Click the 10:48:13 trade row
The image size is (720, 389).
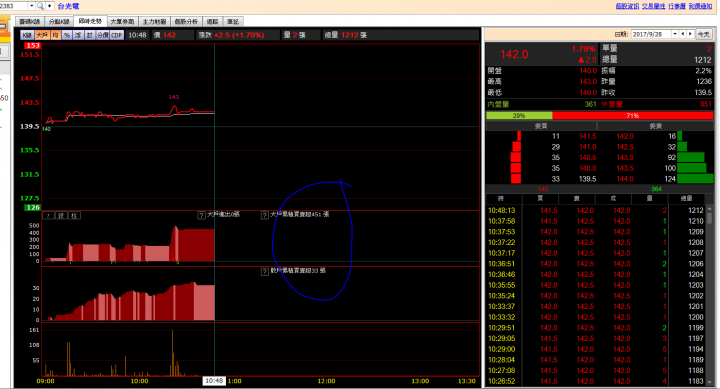point(596,210)
